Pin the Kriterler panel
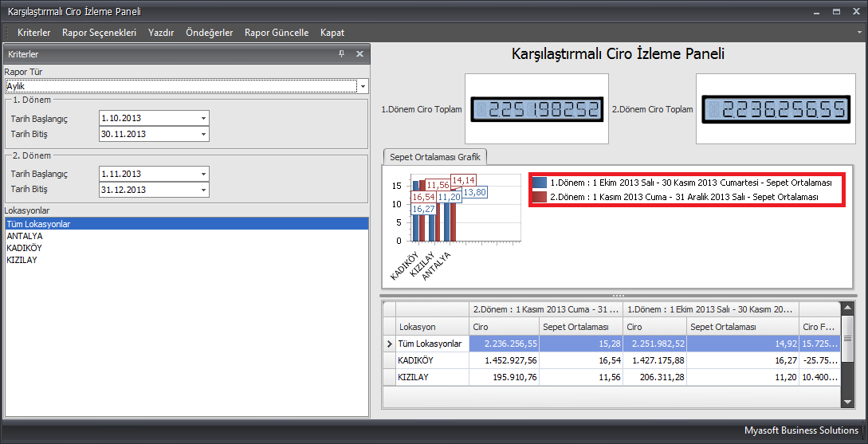The image size is (868, 444). pos(342,53)
